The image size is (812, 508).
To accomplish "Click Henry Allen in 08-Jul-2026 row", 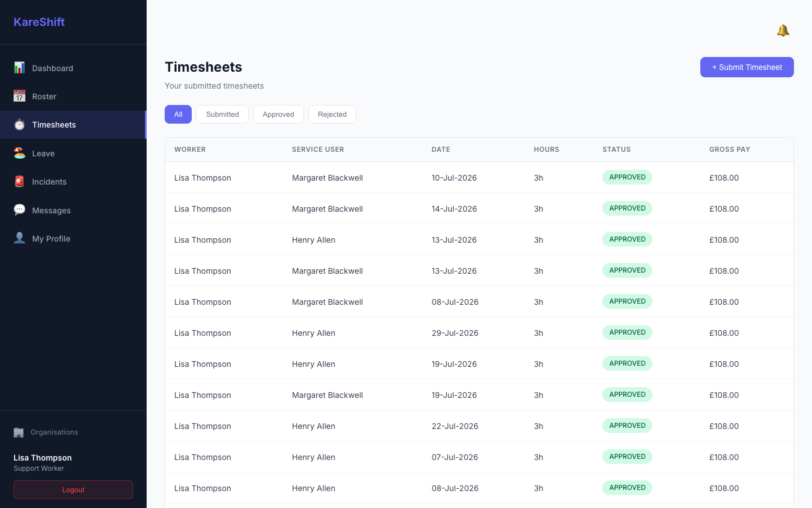I will click(x=314, y=488).
